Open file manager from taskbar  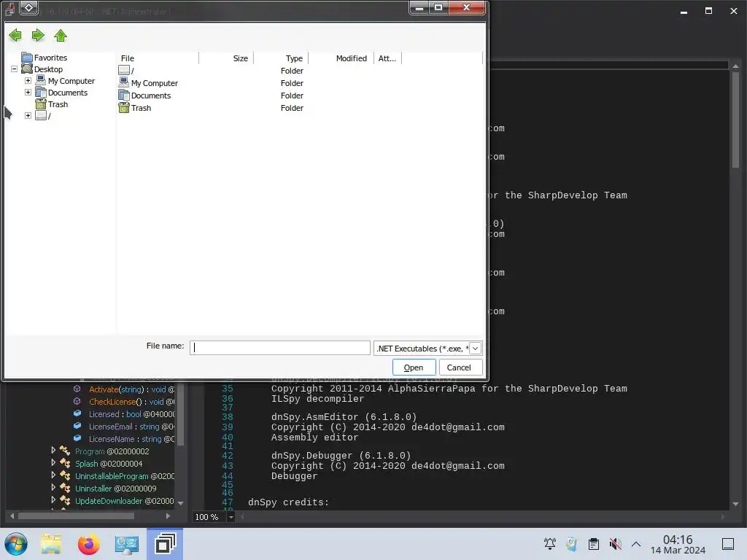(x=51, y=544)
